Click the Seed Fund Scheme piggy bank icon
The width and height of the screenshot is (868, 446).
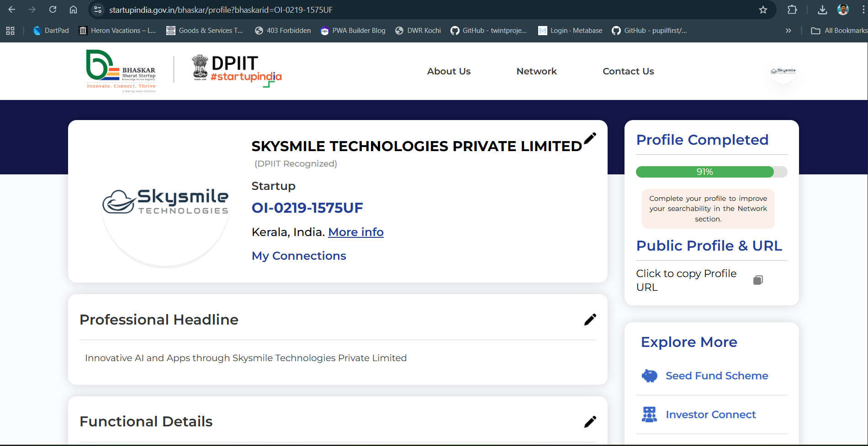coord(649,376)
